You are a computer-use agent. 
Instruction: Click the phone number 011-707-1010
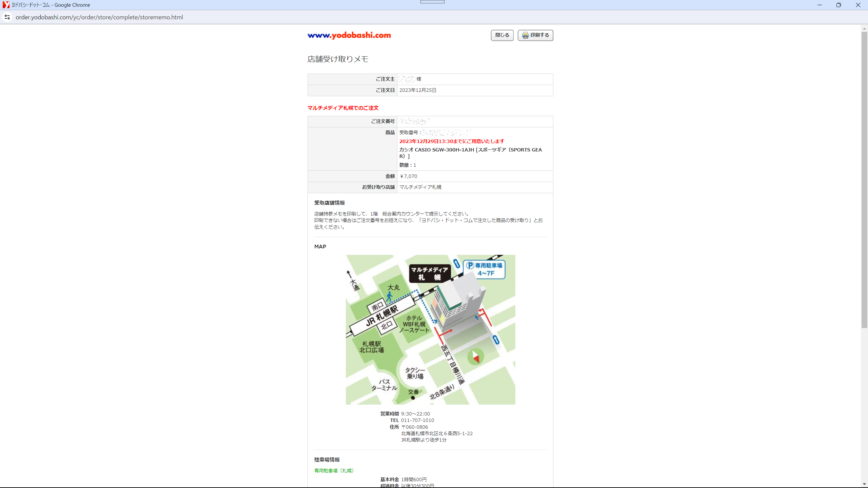pos(417,420)
